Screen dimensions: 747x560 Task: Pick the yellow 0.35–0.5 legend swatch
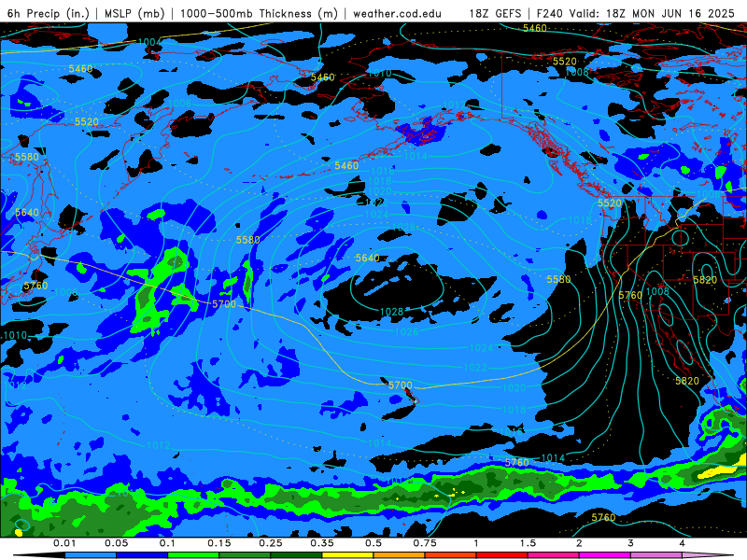347,555
